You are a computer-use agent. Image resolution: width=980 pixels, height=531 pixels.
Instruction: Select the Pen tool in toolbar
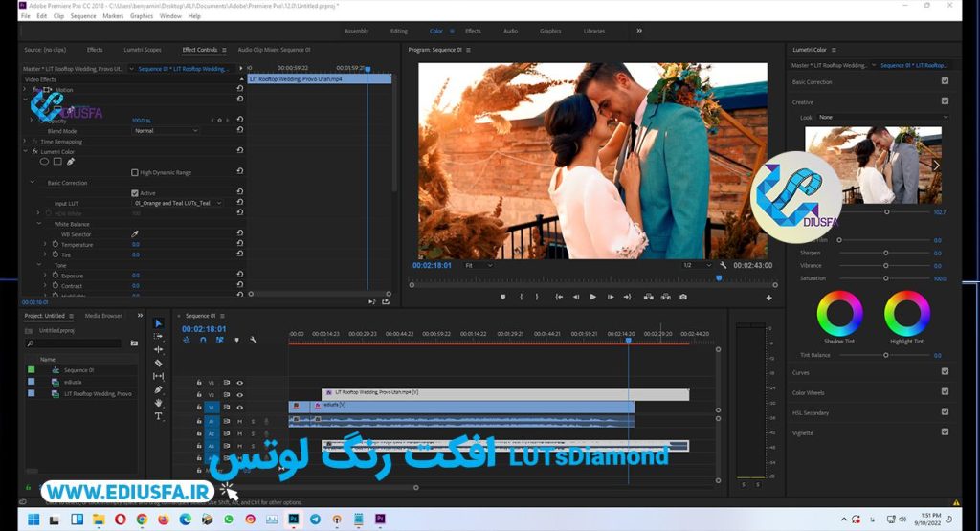[x=158, y=389]
